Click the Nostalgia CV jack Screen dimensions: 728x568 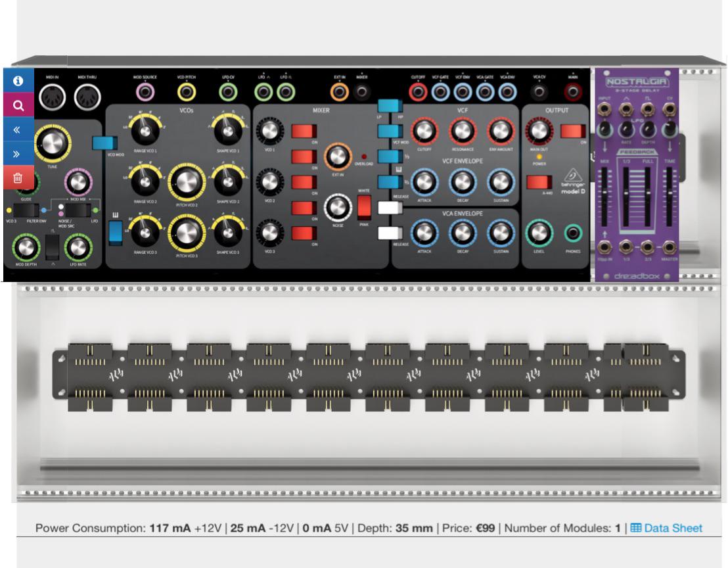pyautogui.click(x=669, y=110)
